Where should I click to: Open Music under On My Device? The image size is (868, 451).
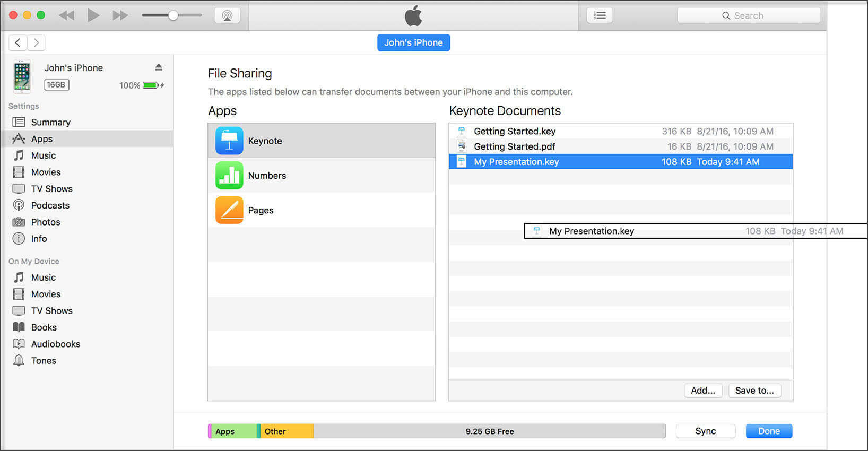[x=87, y=277]
